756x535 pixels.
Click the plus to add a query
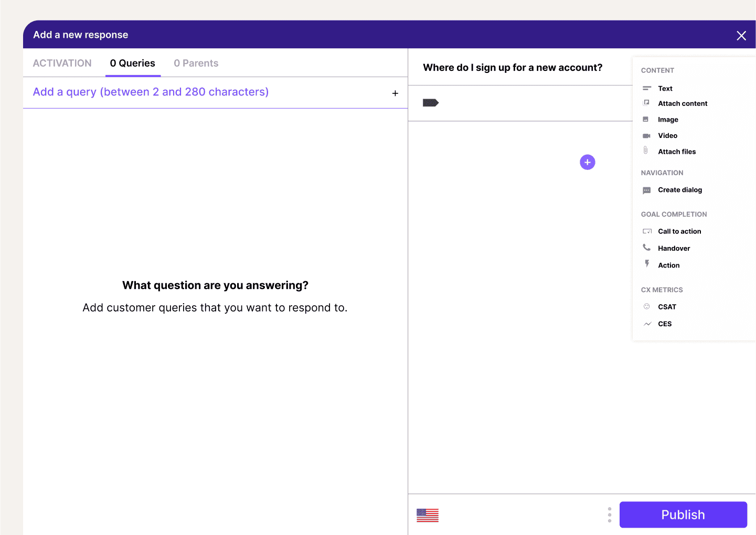tap(395, 93)
